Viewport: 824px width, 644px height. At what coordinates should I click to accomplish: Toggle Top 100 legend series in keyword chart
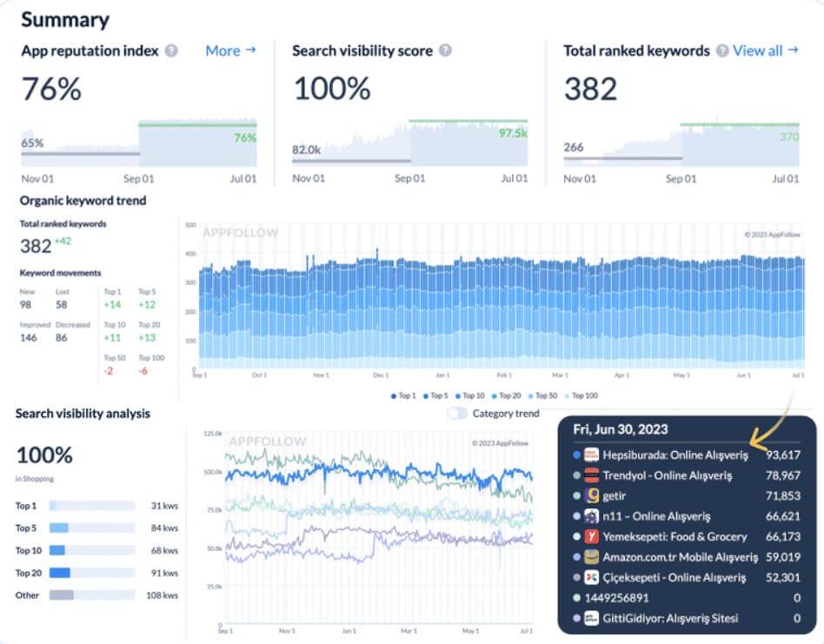(581, 395)
